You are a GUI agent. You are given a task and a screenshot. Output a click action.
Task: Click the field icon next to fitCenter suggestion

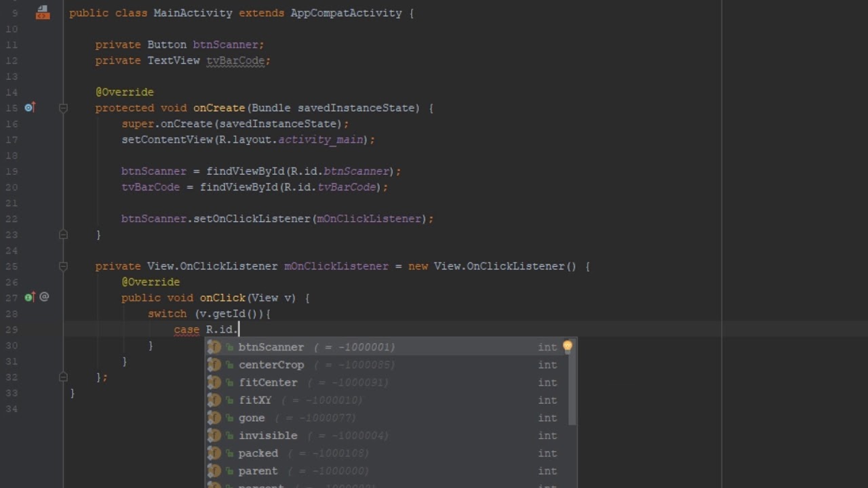(214, 382)
